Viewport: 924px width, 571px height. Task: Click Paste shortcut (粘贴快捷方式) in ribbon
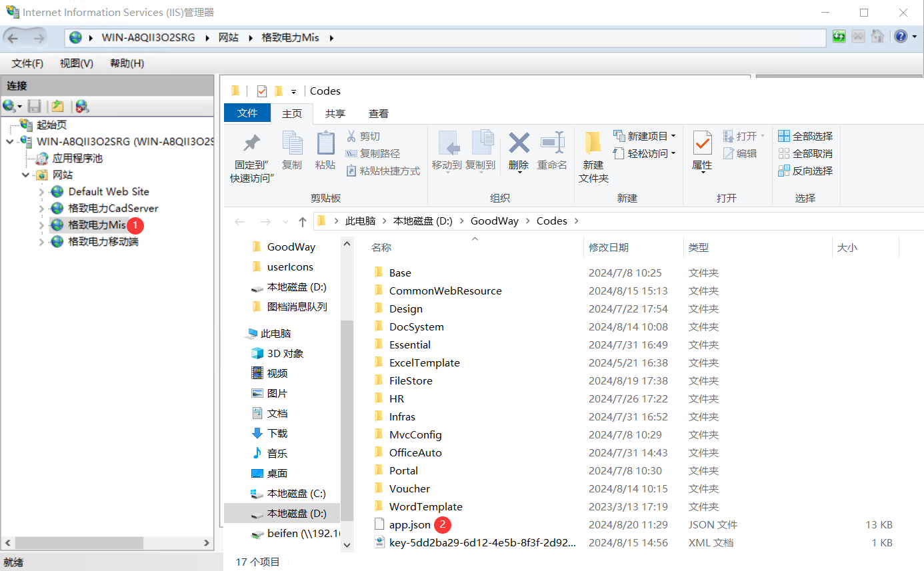tap(383, 171)
